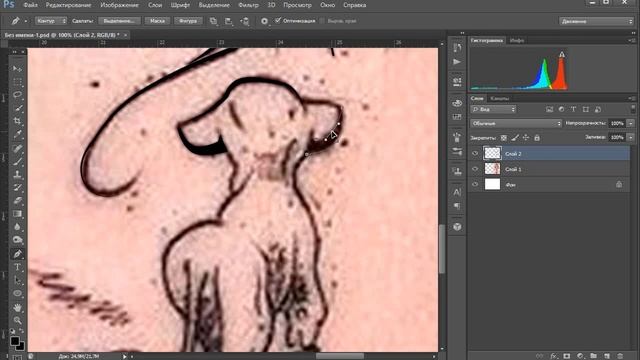Click the Маска button

click(x=157, y=21)
